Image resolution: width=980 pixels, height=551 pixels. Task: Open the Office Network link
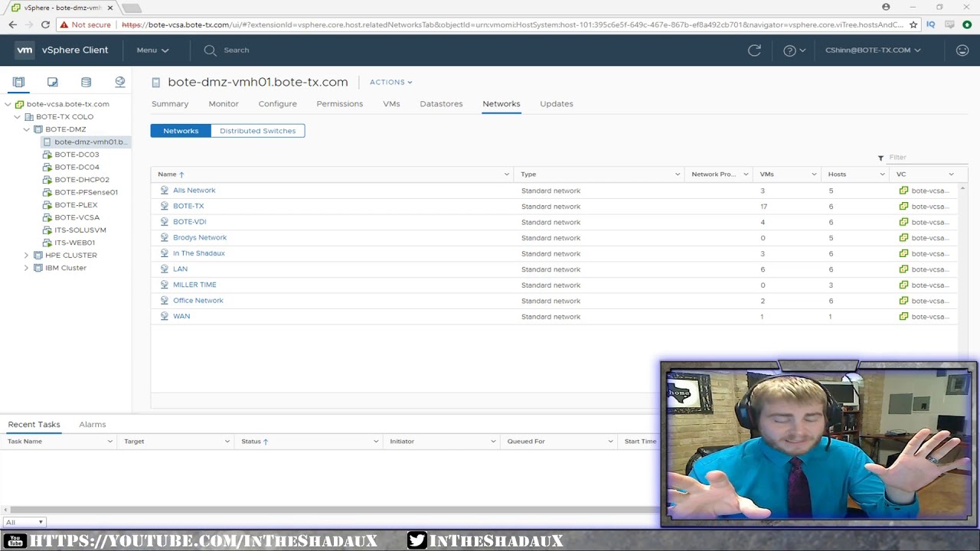click(x=198, y=301)
